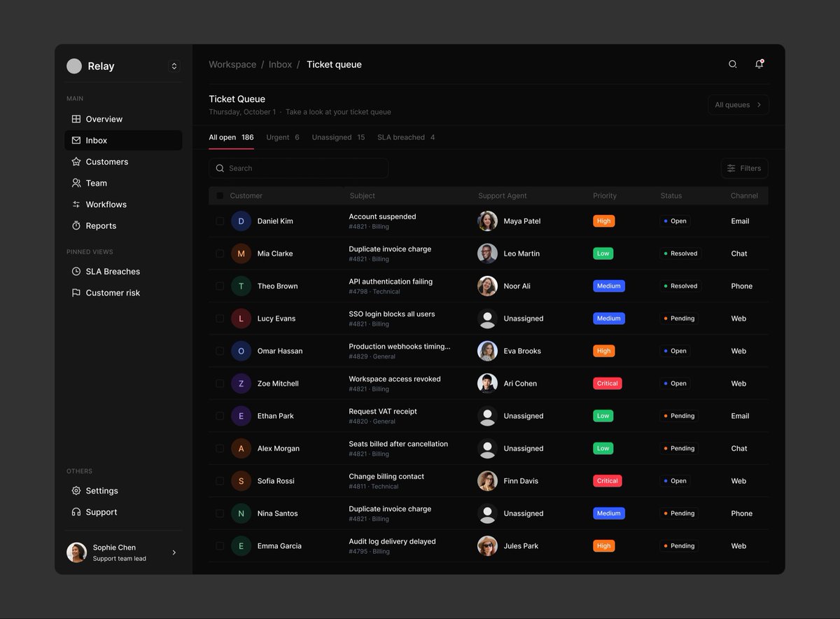
Task: Open the search icon in the top bar
Action: point(733,64)
